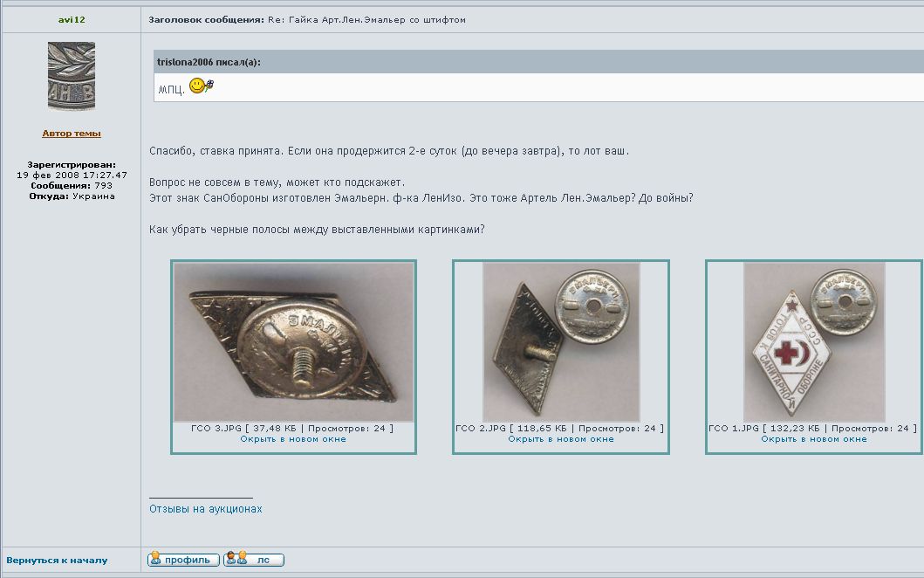Click the avi12 username at the top

click(72, 19)
